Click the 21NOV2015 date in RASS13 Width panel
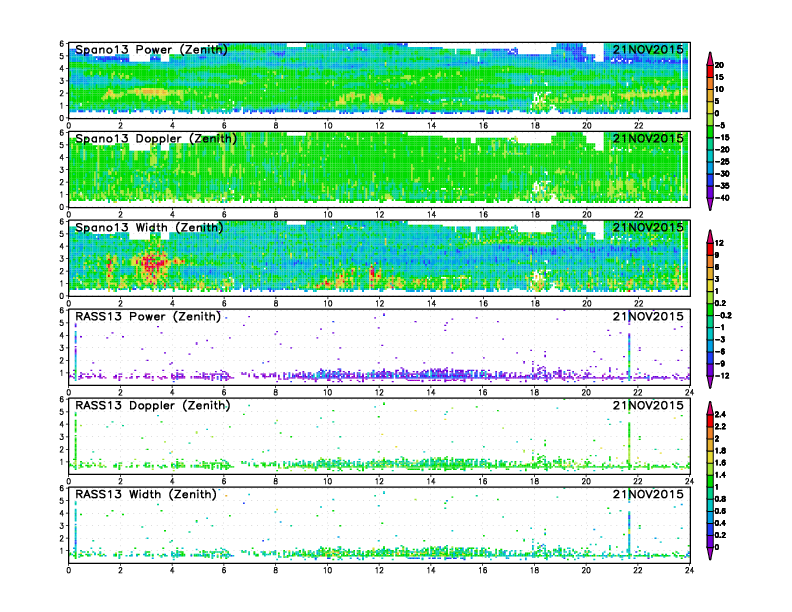The image size is (792, 612). click(x=648, y=494)
